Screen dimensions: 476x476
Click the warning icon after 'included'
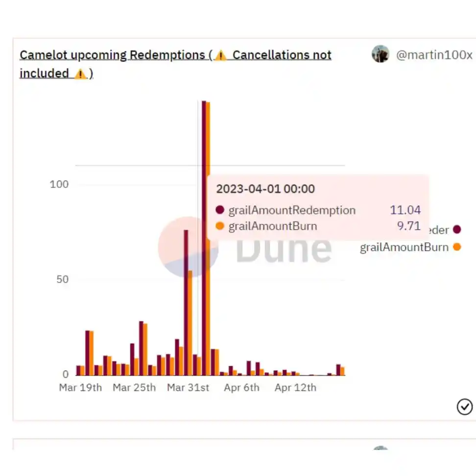tap(80, 74)
